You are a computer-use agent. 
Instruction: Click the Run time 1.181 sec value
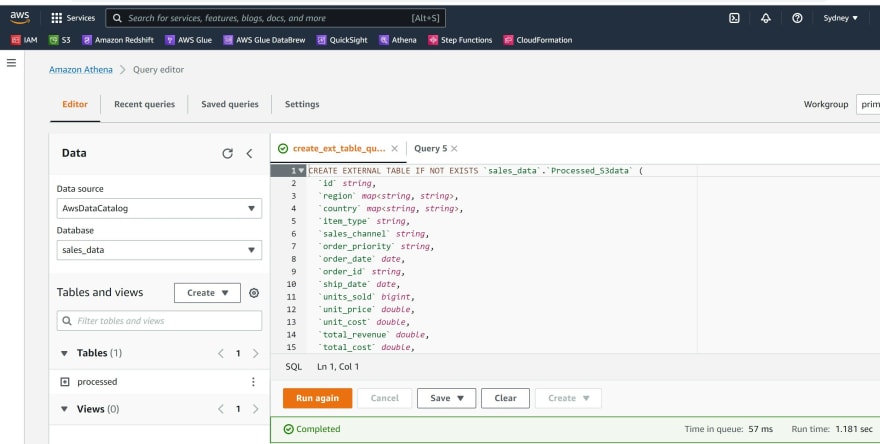coord(854,429)
